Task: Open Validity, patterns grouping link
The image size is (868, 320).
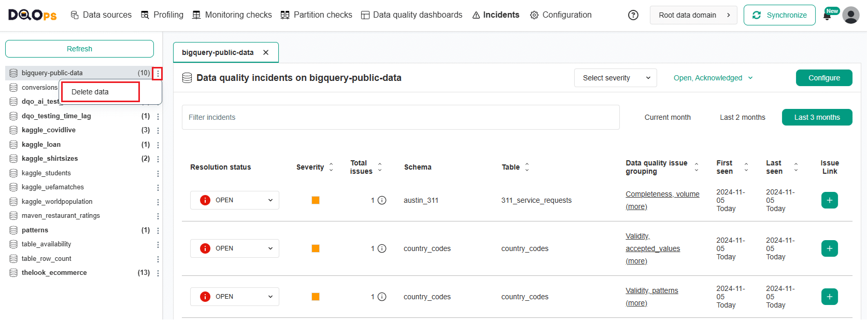Action: [x=651, y=290]
